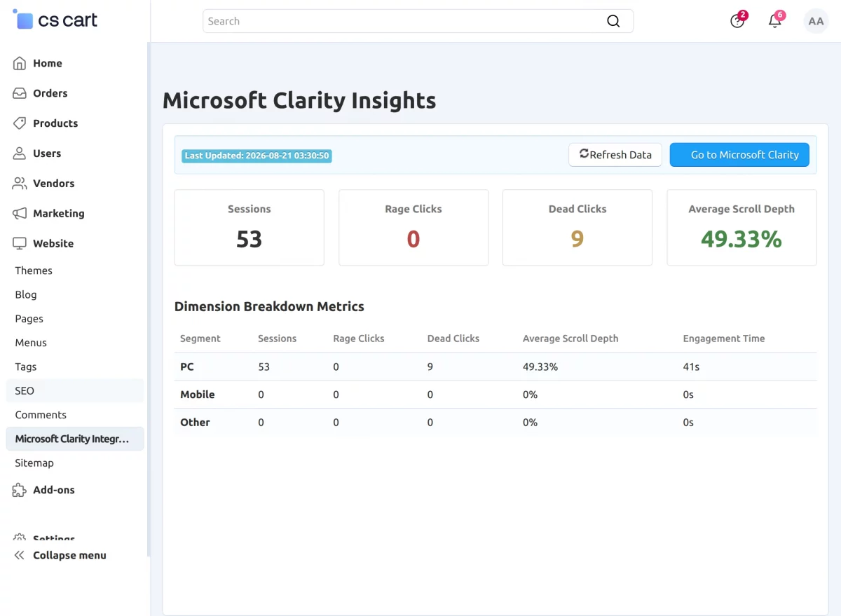The image size is (841, 616).
Task: Click the Last Updated timestamp badge
Action: (x=257, y=156)
